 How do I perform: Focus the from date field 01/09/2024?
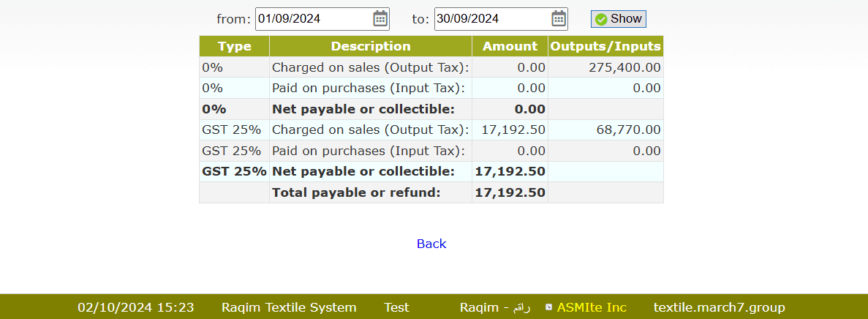313,19
